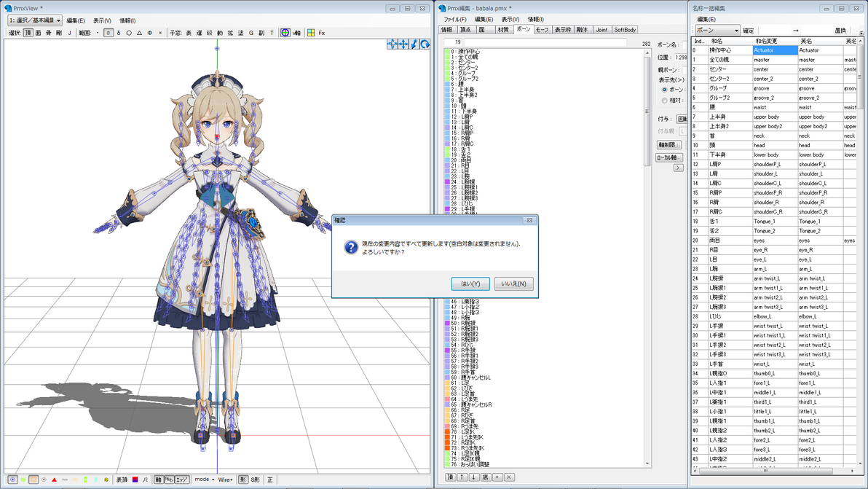
Task: Switch to the 剛体 tab
Action: (x=582, y=30)
